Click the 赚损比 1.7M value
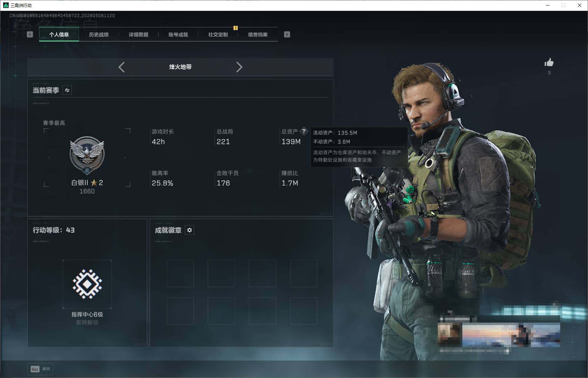Viewport: 588px width, 378px height. pos(290,183)
